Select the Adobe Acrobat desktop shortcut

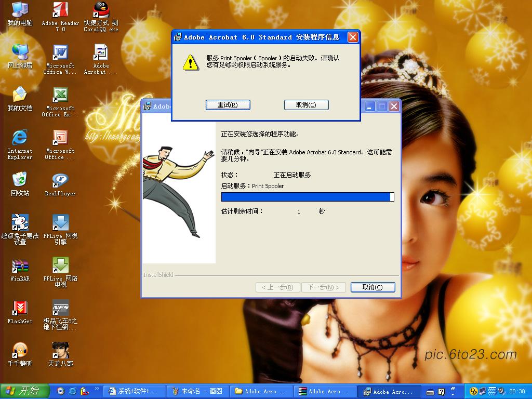point(101,59)
